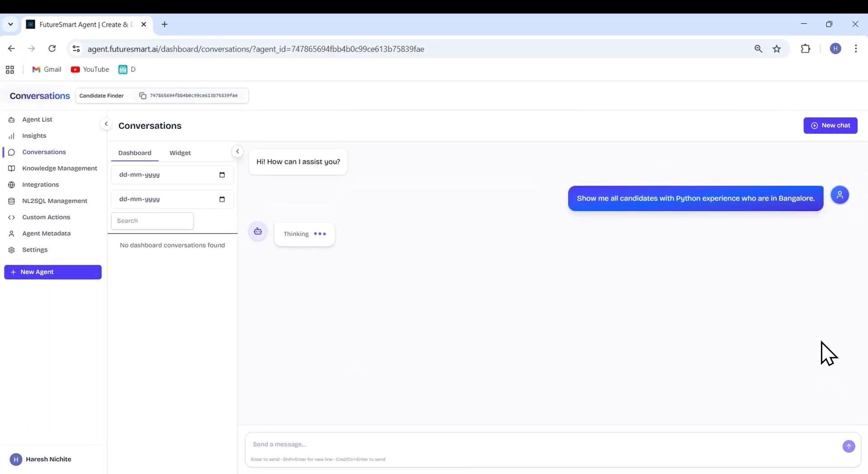Click the bot avatar icon beside Thinking
Screen dimensions: 868x474
click(258, 231)
